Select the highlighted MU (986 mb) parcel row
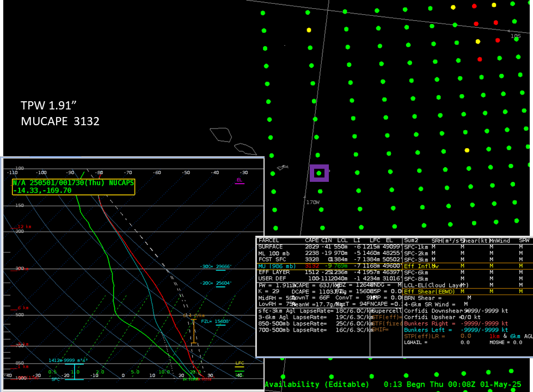The width and height of the screenshot is (533, 392). click(329, 266)
